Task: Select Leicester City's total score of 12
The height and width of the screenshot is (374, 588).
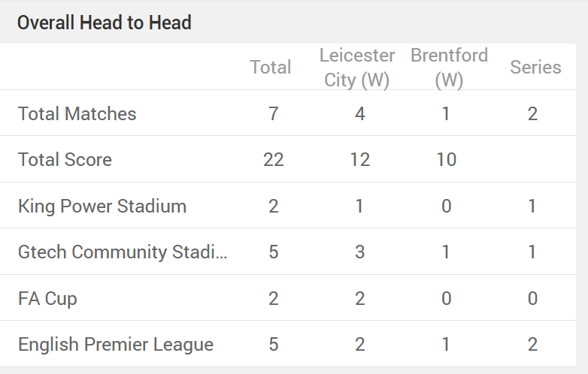Action: 360,159
